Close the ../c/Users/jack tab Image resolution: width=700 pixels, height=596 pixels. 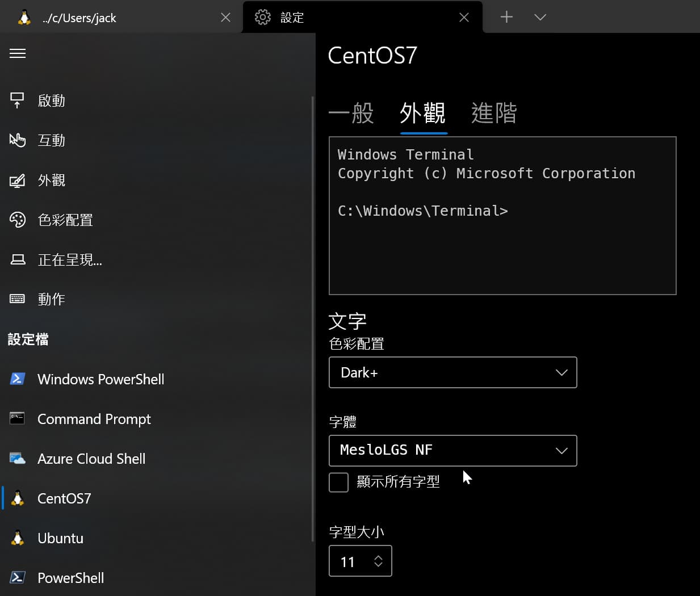[x=225, y=18]
